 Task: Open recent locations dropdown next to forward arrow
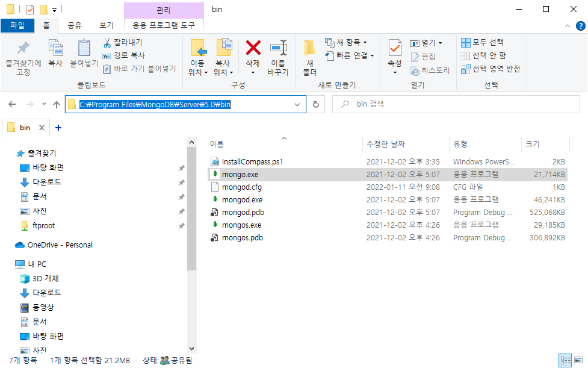[45, 104]
